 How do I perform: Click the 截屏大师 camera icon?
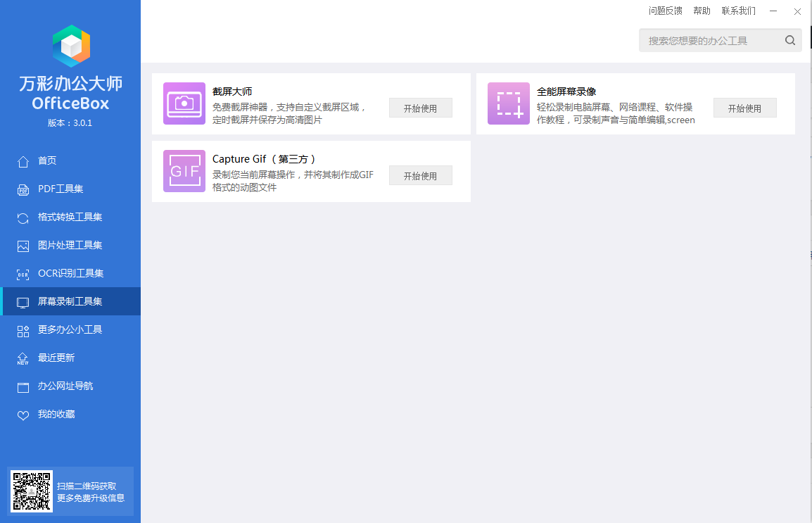[x=184, y=103]
